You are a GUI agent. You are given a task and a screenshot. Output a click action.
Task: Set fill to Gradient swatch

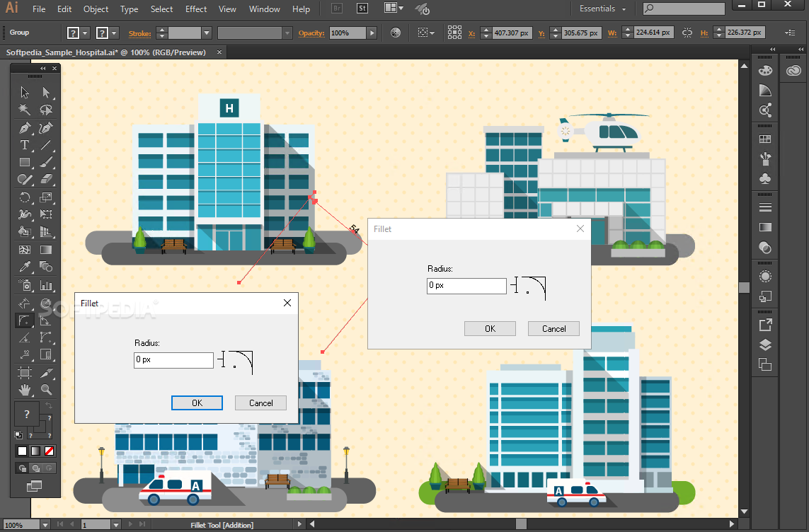point(35,451)
